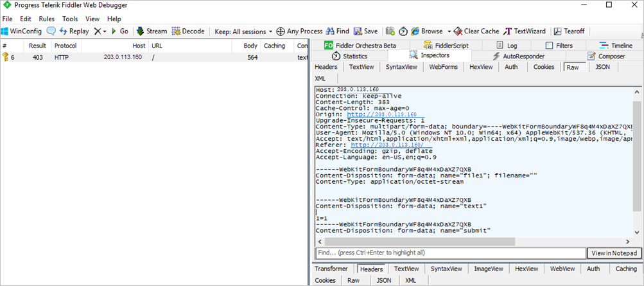Image resolution: width=644 pixels, height=286 pixels.
Task: Select request WebForms inspector tab
Action: coord(444,67)
